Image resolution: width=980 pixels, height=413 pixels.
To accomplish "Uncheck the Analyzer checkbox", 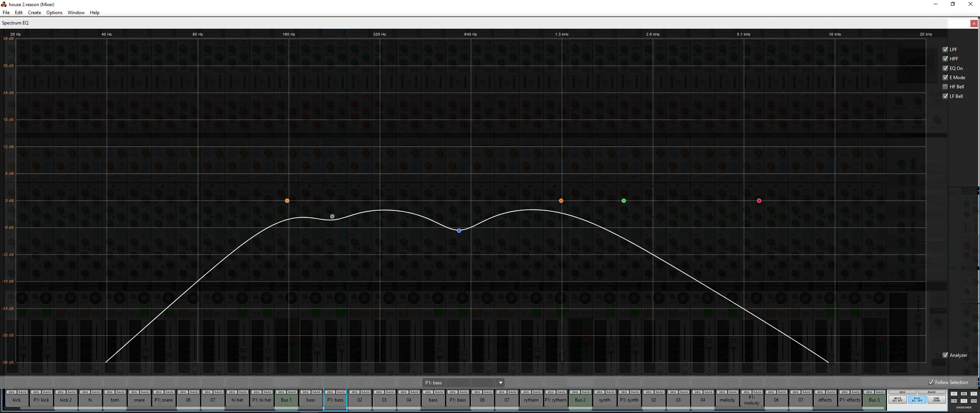I will click(x=945, y=355).
